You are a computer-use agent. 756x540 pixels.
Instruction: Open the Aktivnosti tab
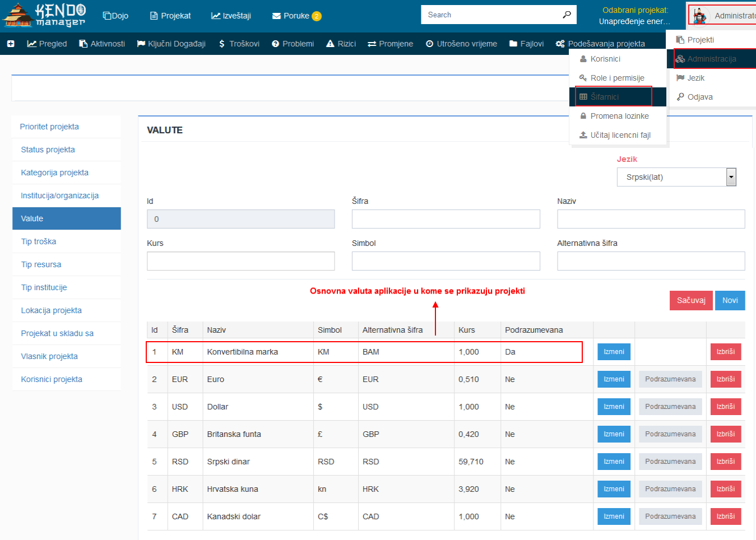click(x=102, y=44)
